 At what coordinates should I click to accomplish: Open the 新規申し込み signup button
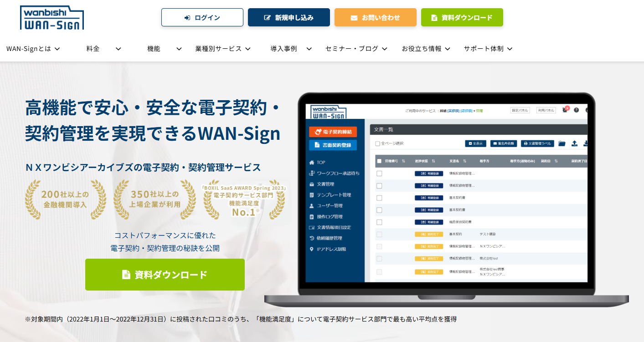(x=289, y=17)
